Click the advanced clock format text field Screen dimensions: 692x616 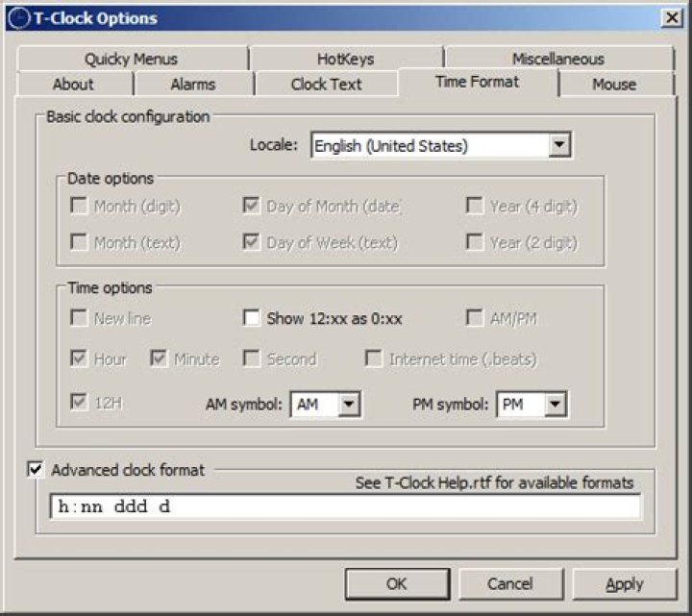pos(346,506)
